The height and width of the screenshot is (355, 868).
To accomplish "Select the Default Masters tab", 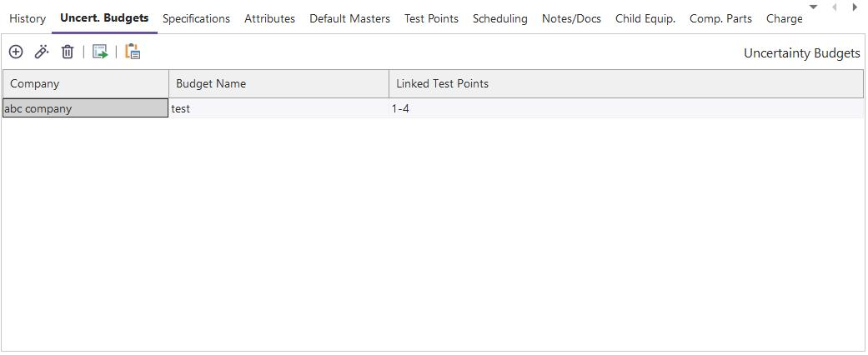I will click(x=349, y=18).
